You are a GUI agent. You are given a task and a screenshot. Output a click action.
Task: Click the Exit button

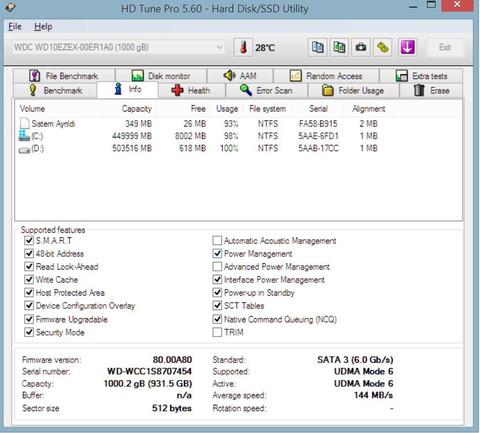click(445, 47)
